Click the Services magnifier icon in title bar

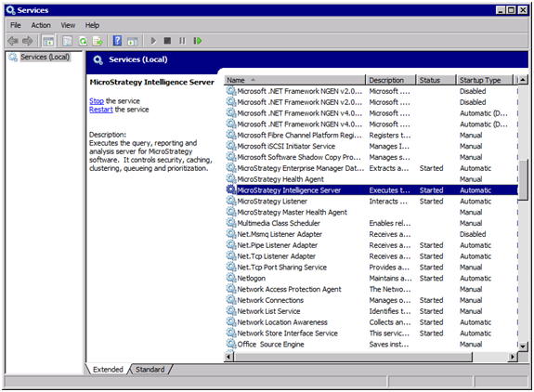coord(11,10)
